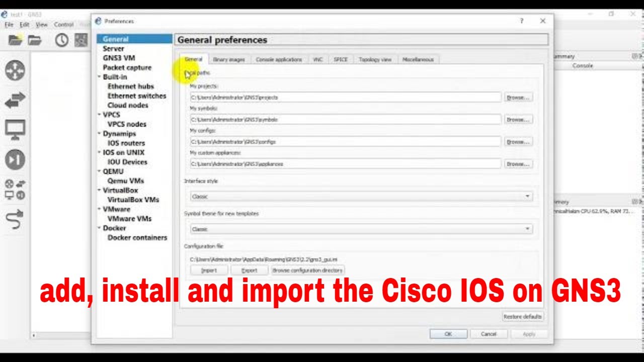Screen dimensions: 644x362
Task: Collapse the VMware tree section
Action: [x=99, y=209]
